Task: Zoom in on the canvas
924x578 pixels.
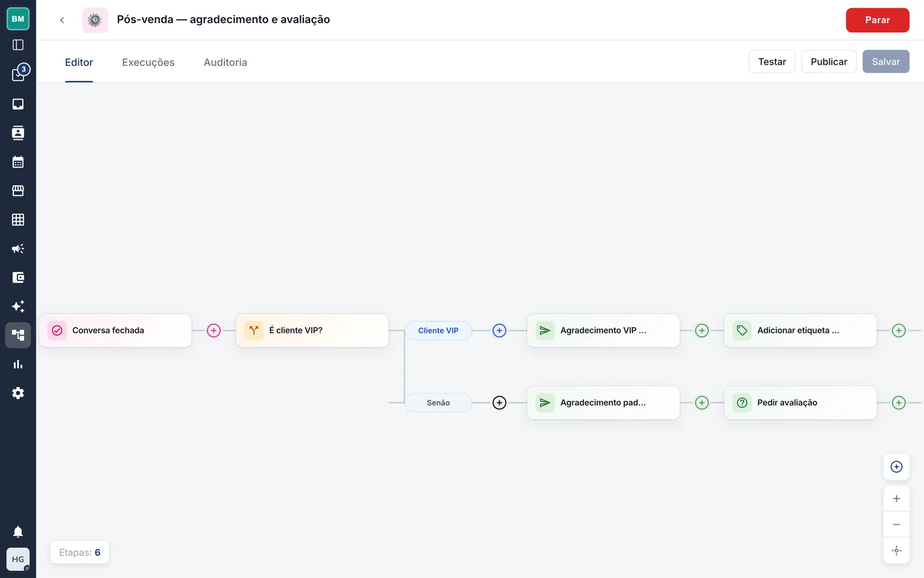Action: tap(896, 499)
